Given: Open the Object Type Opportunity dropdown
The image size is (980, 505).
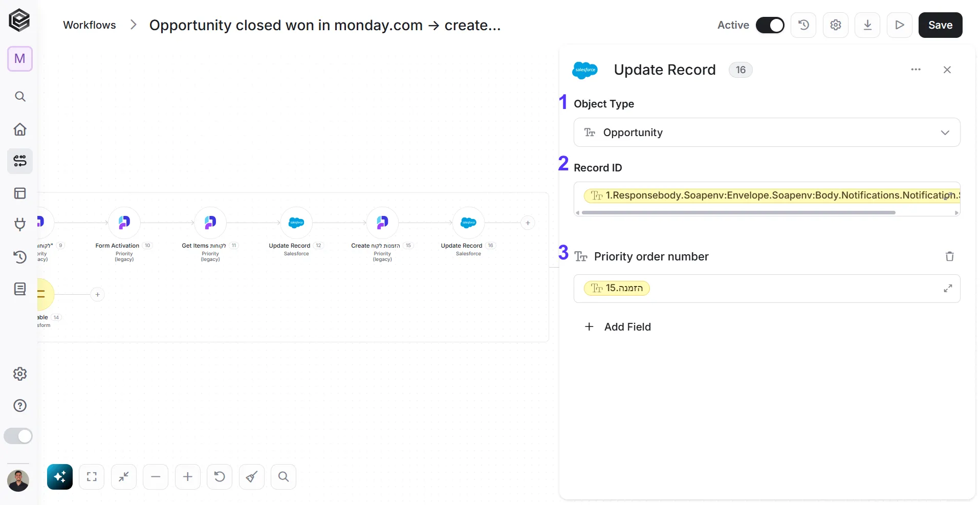Looking at the screenshot, I should point(767,133).
